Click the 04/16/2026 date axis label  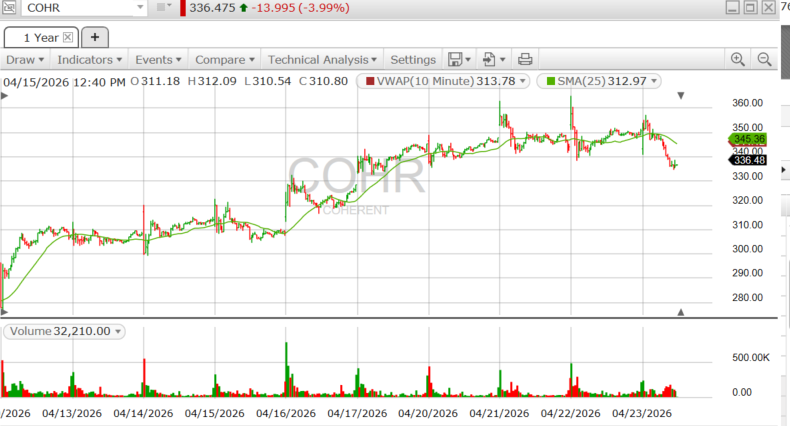pyautogui.click(x=286, y=413)
